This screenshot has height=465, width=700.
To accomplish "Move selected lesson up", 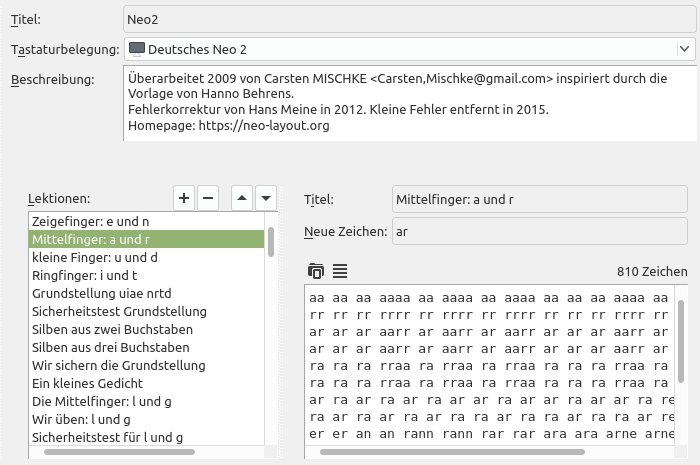I will tap(242, 198).
